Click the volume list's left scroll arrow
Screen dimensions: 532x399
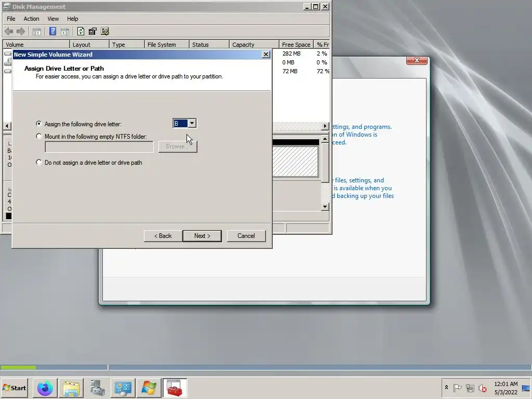coord(7,126)
